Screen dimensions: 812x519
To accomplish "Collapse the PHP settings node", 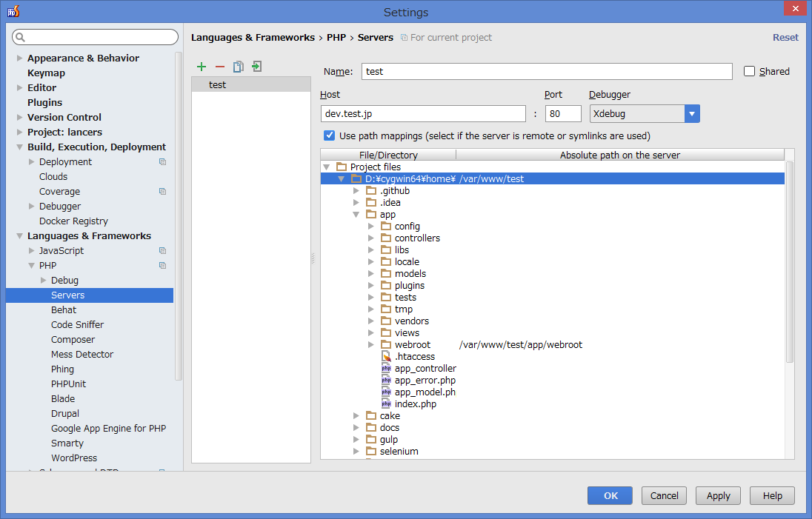I will coord(32,266).
